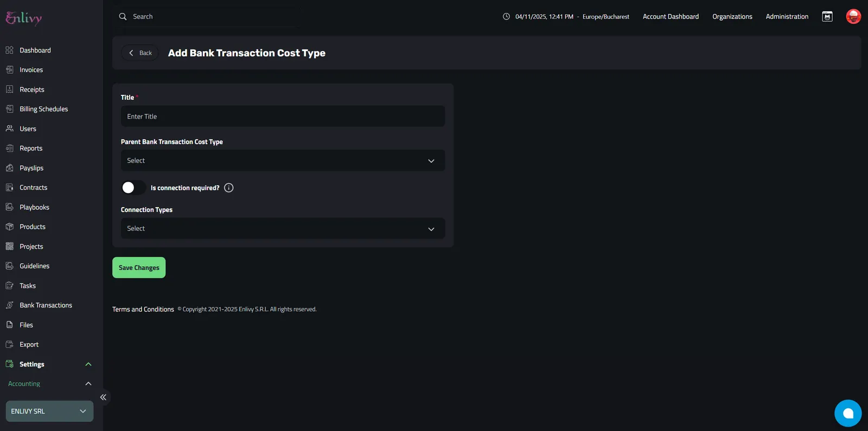Open the Parent Bank Transaction Cost Type dropdown
The height and width of the screenshot is (431, 868).
point(283,160)
